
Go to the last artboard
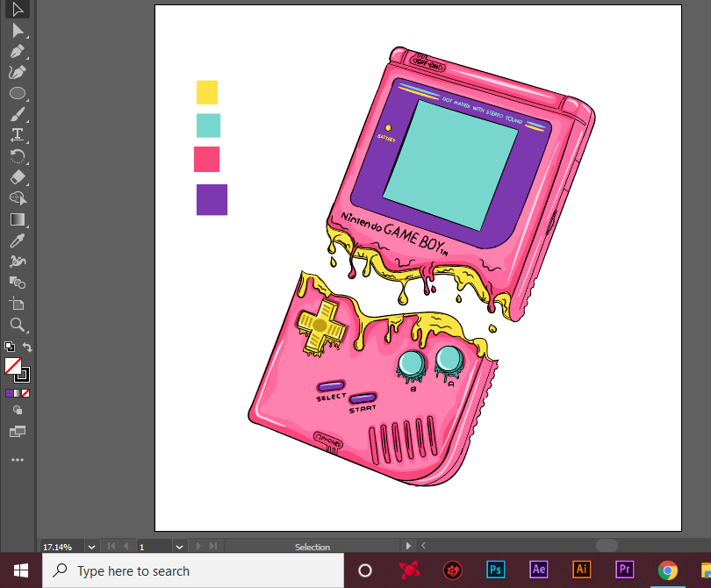click(213, 546)
